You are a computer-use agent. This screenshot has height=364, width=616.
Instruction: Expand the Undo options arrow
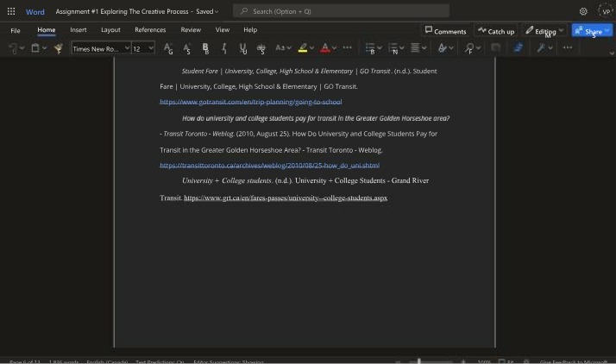point(22,48)
